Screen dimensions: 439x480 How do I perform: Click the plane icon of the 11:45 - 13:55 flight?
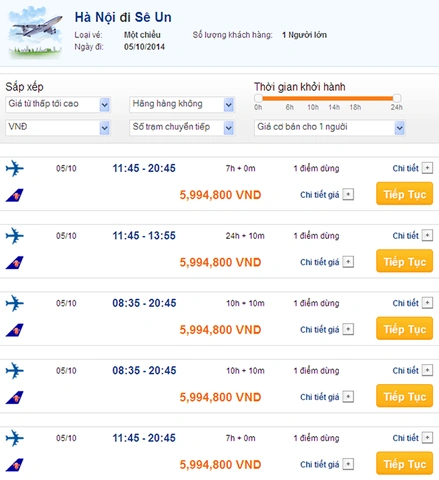(x=15, y=236)
